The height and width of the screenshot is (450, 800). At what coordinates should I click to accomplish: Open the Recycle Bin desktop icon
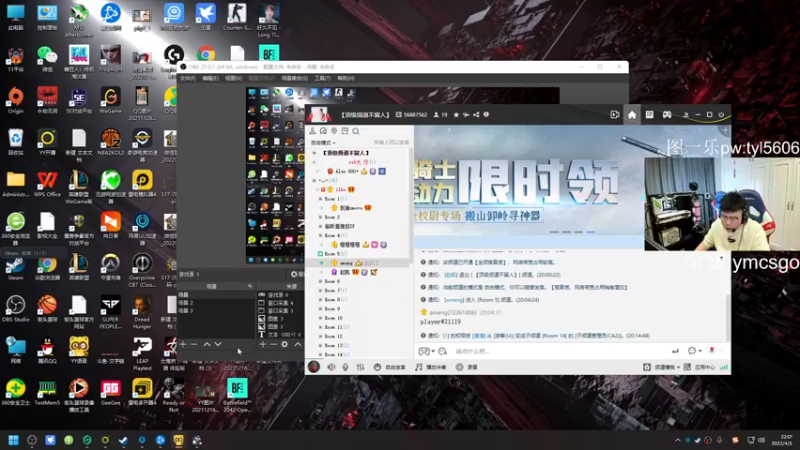tap(15, 142)
